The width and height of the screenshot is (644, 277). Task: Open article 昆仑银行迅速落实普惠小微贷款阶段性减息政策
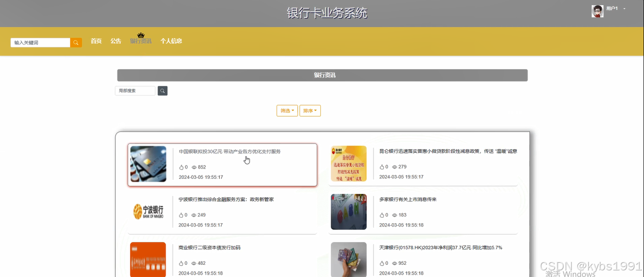point(448,151)
